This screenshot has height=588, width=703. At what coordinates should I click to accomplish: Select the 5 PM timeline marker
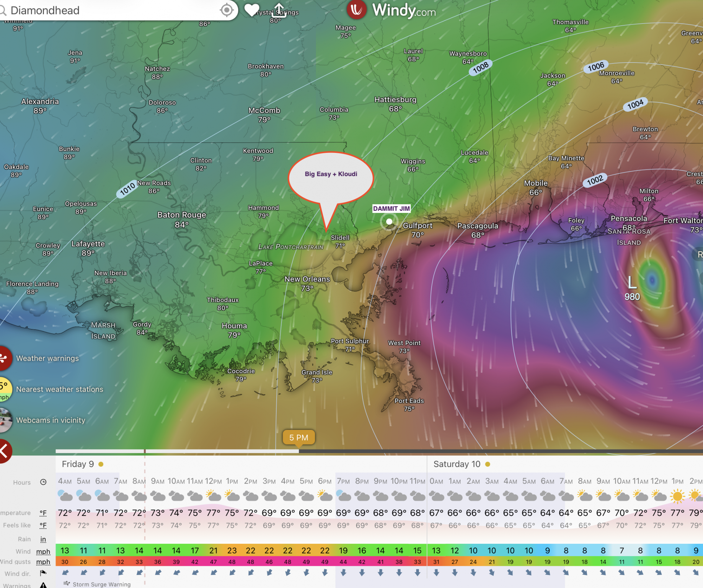coord(299,438)
